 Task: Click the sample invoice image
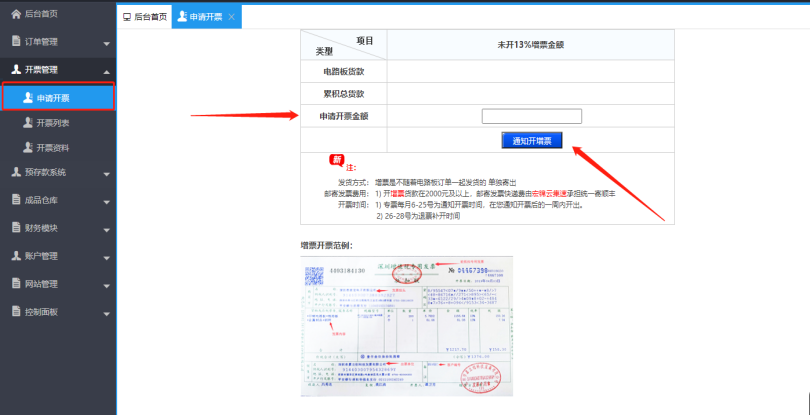[407, 325]
